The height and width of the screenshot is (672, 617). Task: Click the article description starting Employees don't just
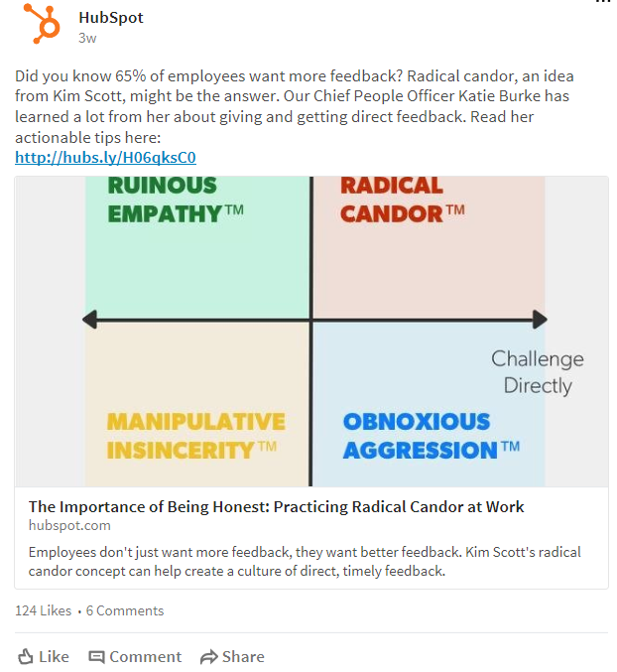305,562
